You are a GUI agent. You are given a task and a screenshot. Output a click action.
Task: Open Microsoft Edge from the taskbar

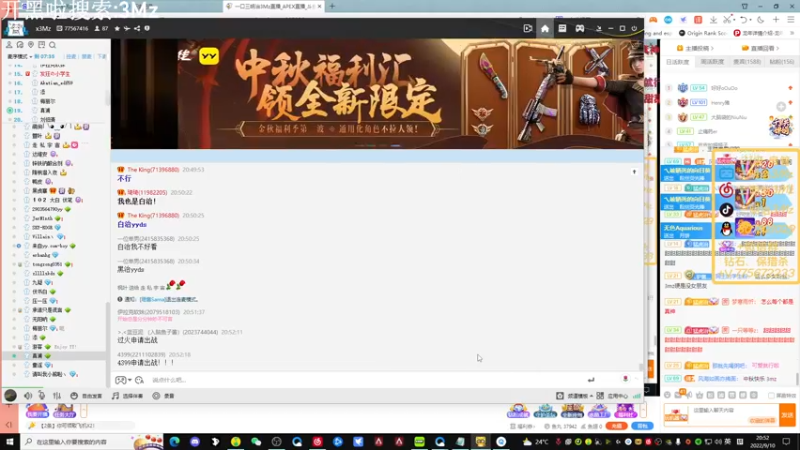(174, 441)
